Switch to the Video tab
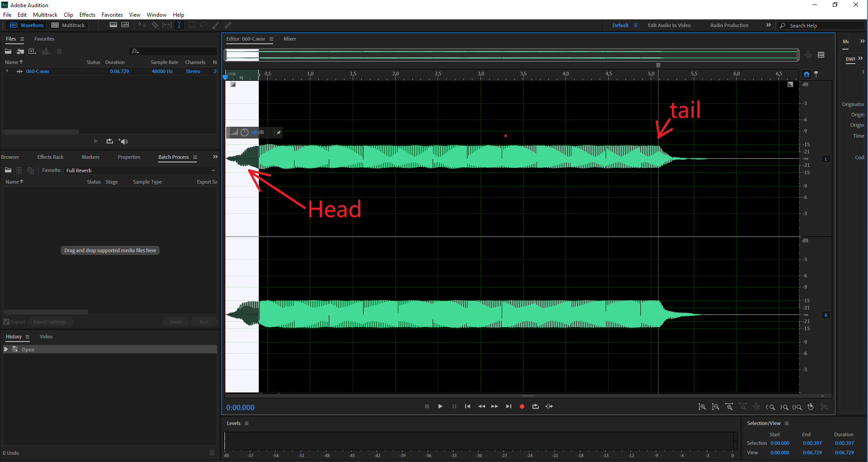 pos(46,337)
